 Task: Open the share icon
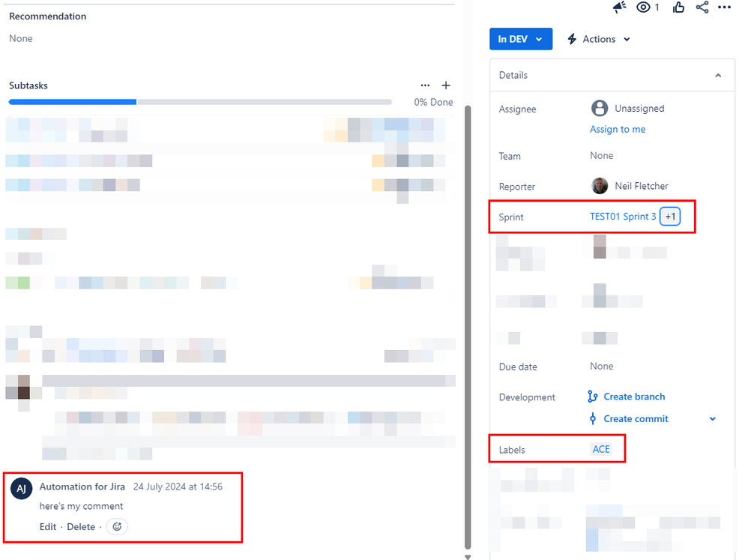click(702, 7)
